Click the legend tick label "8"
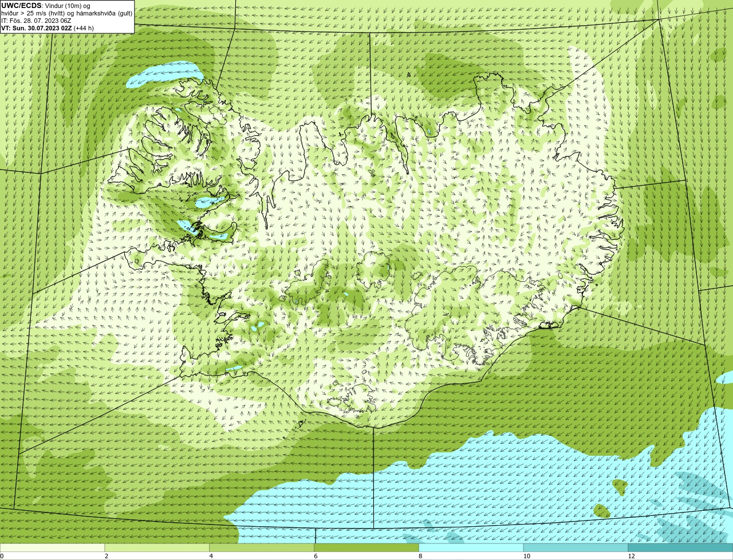The image size is (733, 560). tap(421, 556)
